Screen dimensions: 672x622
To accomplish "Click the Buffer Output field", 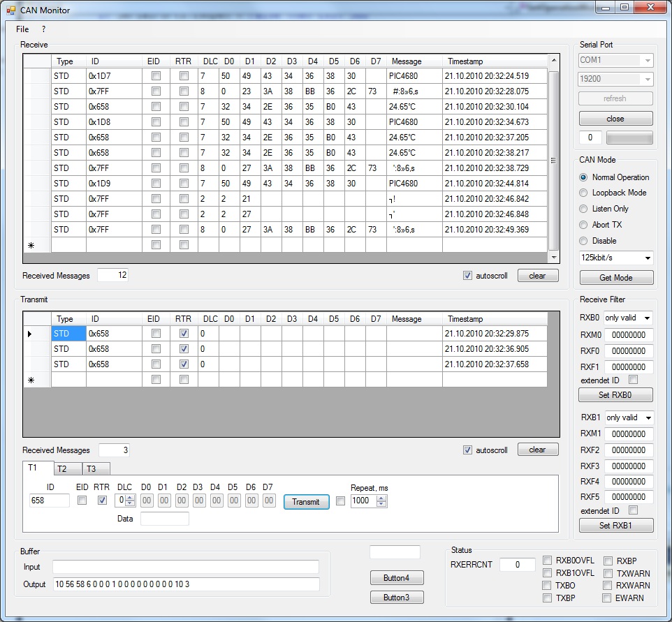I will tap(186, 584).
